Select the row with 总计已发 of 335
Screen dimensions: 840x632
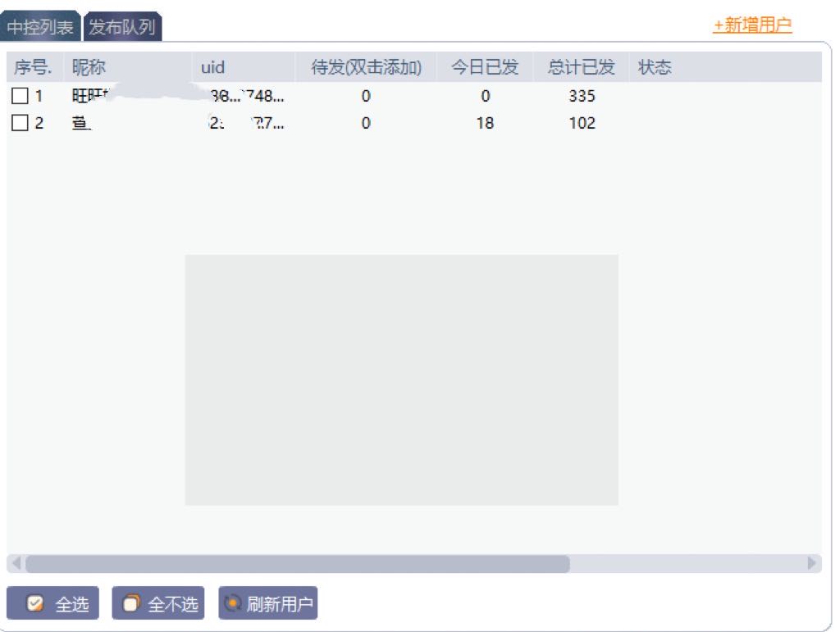coord(582,97)
